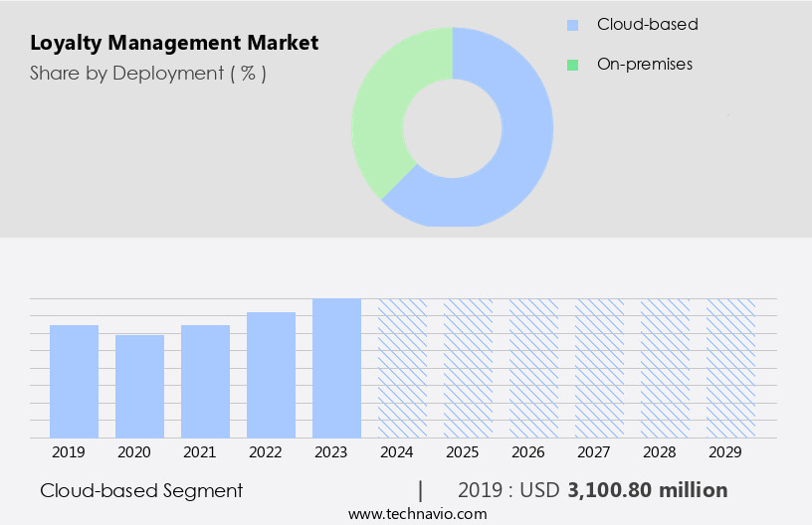
Task: Click the solid bar for 2021
Action: tap(205, 382)
